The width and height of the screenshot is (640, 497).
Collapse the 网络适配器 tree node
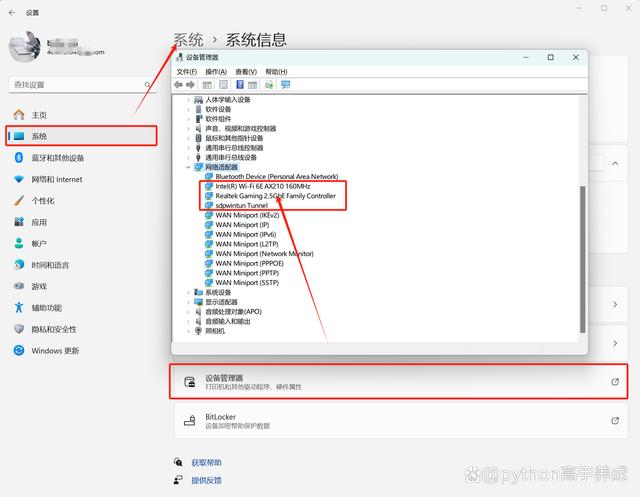point(188,167)
